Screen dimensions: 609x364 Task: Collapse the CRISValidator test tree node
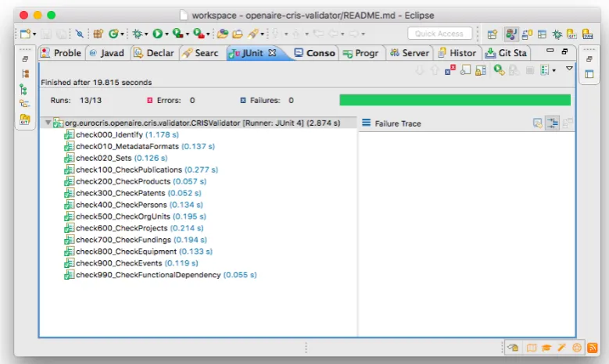click(48, 123)
